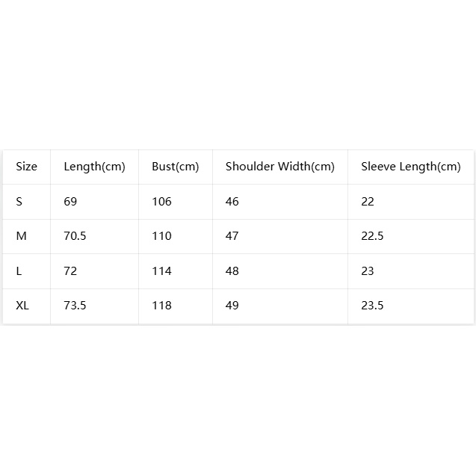Select bust value 114 for size L
Viewport: 476px width, 476px height.
point(162,271)
